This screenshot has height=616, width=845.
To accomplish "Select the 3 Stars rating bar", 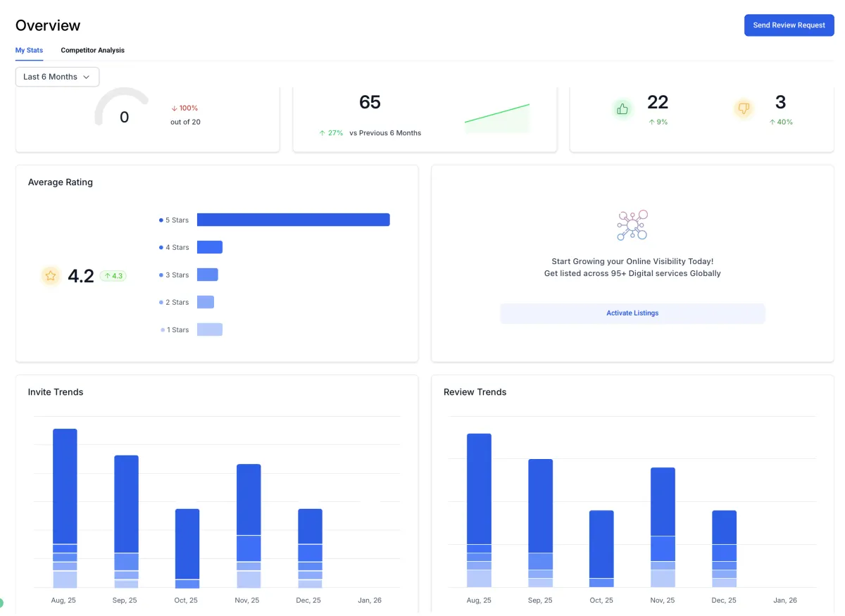I will coord(208,275).
